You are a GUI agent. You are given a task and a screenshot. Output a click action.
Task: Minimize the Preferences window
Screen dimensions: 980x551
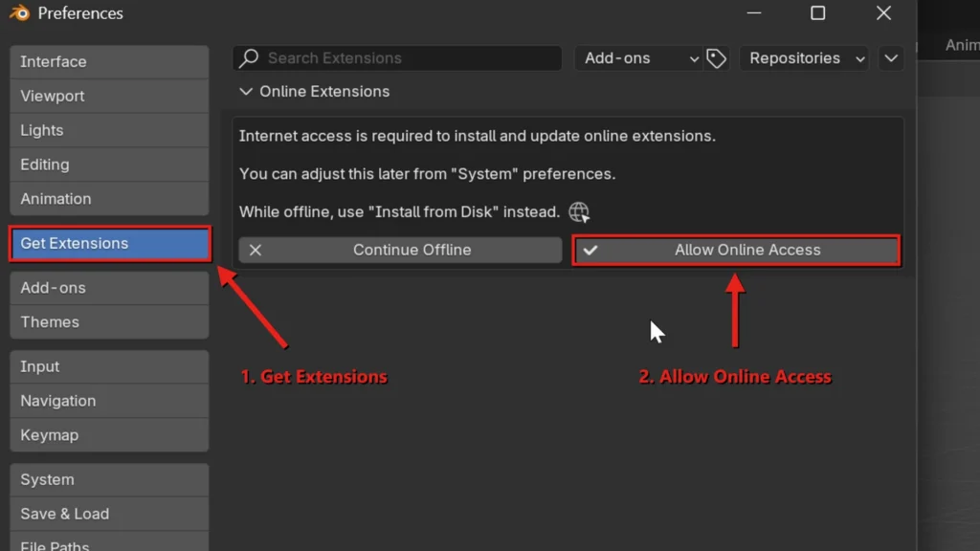(754, 13)
